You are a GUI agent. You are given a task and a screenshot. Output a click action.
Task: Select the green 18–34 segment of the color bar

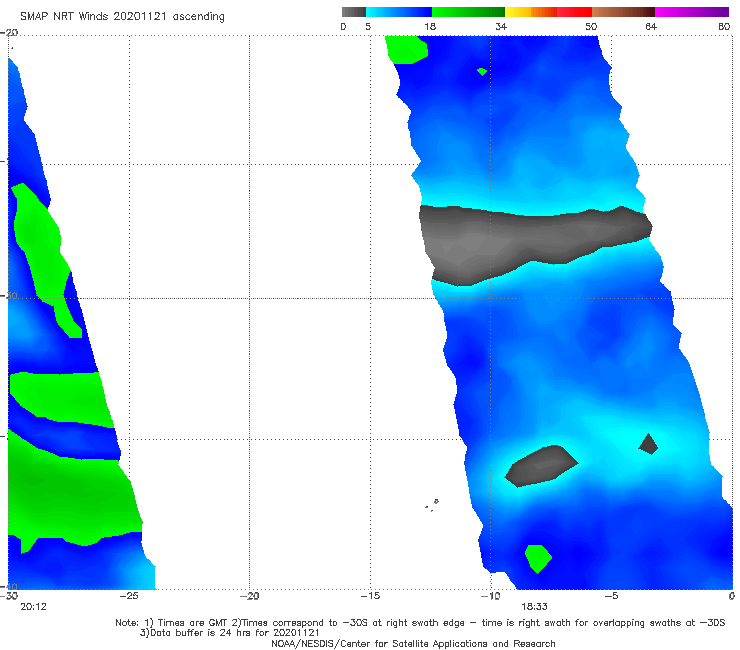tap(468, 12)
